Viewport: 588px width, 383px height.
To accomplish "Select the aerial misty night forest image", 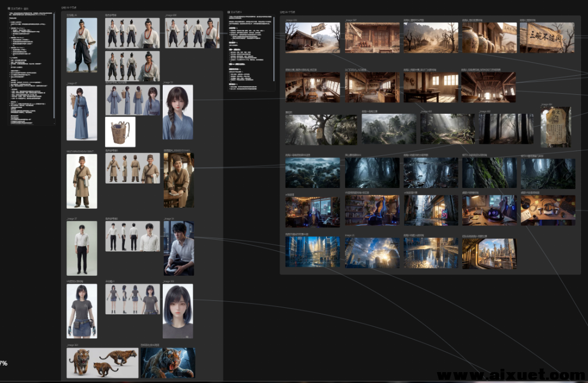I will 313,173.
